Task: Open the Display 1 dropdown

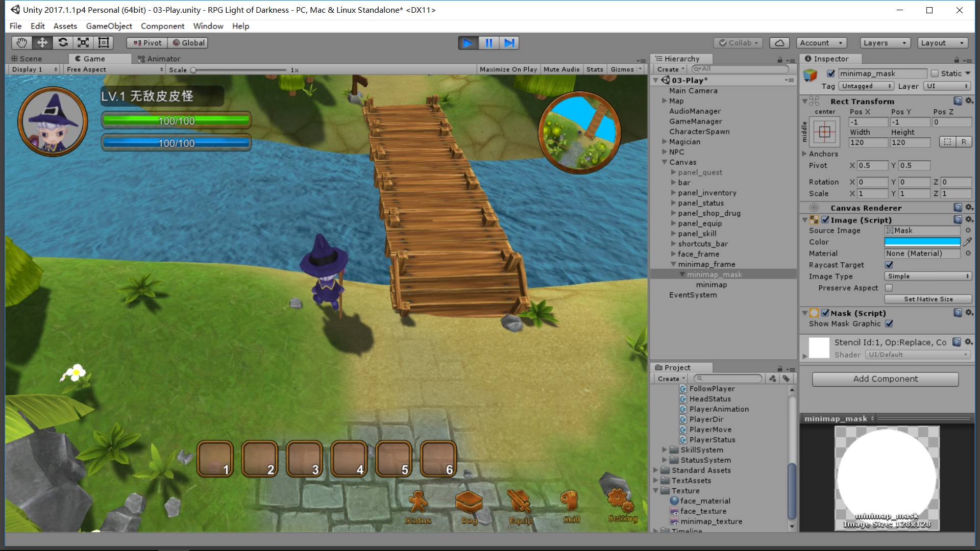Action: click(34, 69)
